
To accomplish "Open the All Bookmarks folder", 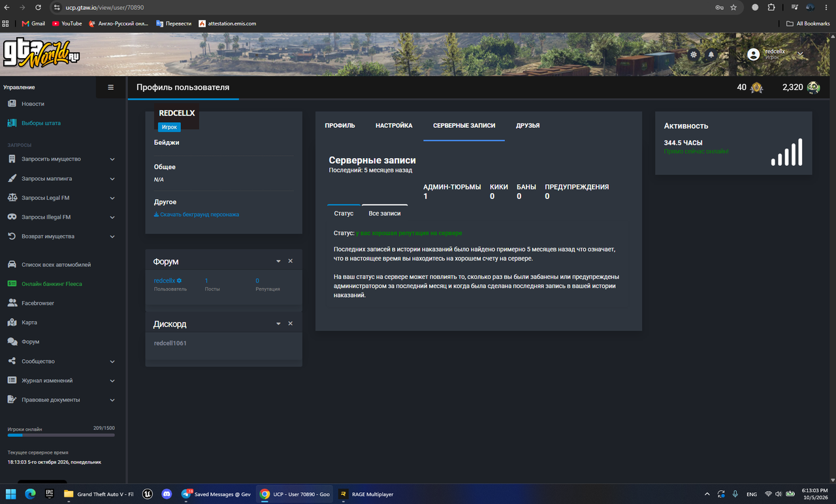I will point(808,24).
